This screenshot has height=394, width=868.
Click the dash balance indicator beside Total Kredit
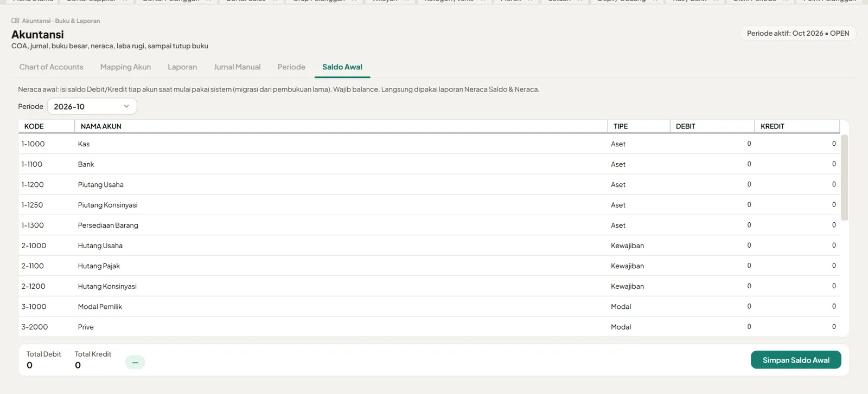(135, 362)
